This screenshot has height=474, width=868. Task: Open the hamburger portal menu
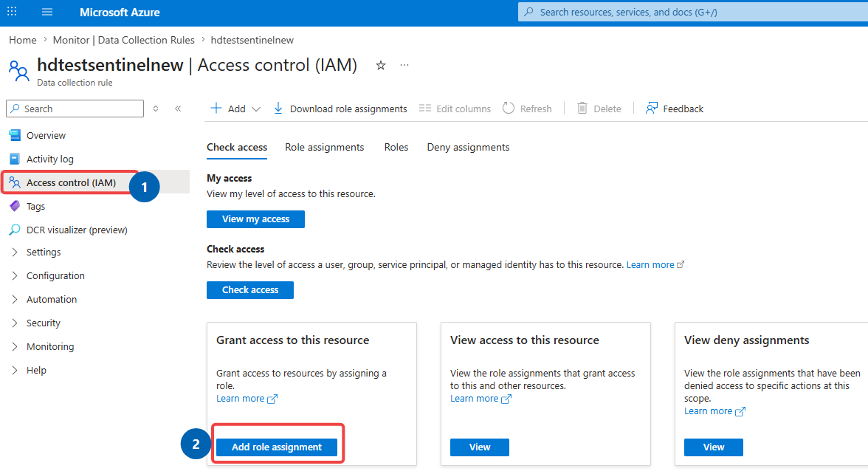(47, 12)
